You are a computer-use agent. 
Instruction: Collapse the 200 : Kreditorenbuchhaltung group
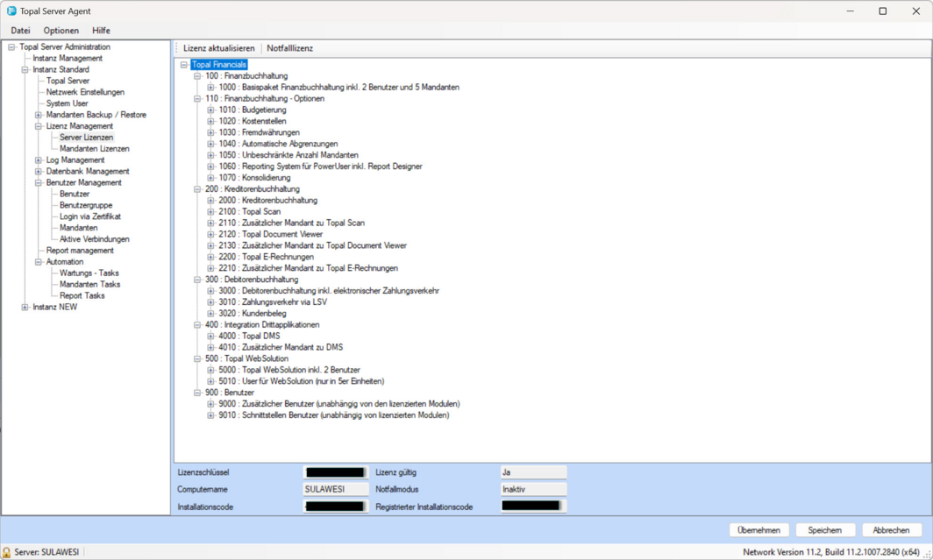pyautogui.click(x=197, y=189)
